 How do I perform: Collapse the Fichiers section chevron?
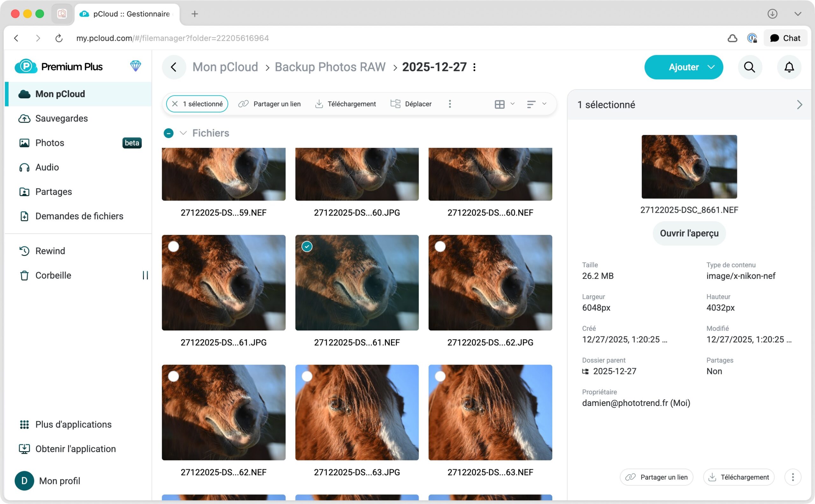(183, 133)
